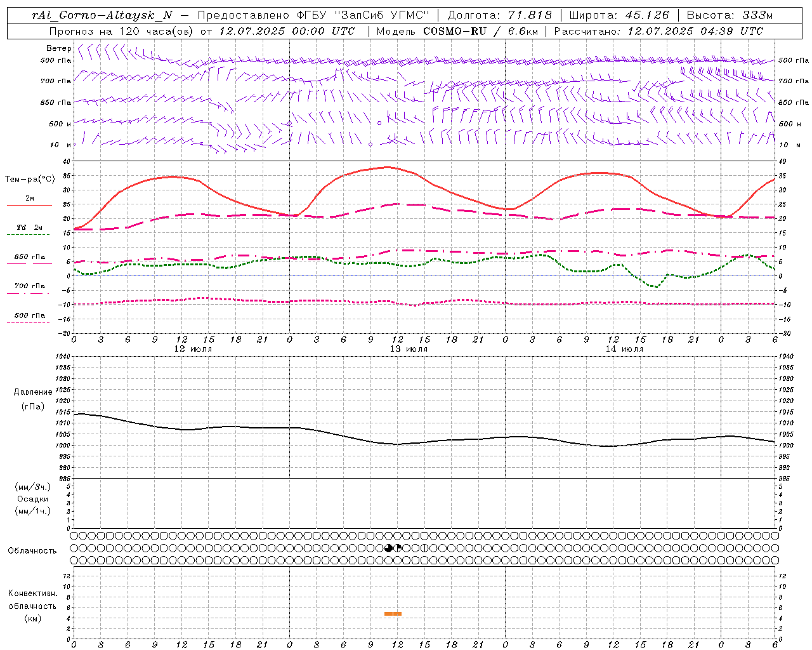Click the orange convective cloud bar
The height and width of the screenshot is (650, 812).
pos(393,614)
